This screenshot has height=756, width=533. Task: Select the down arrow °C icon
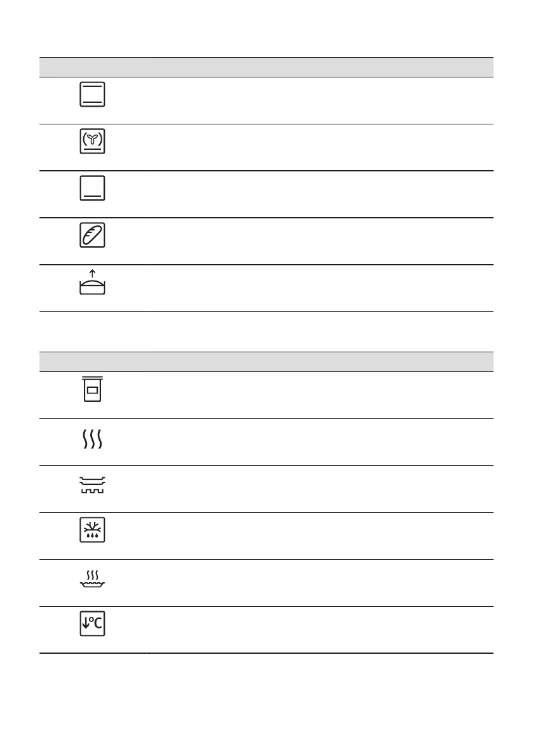tap(93, 625)
